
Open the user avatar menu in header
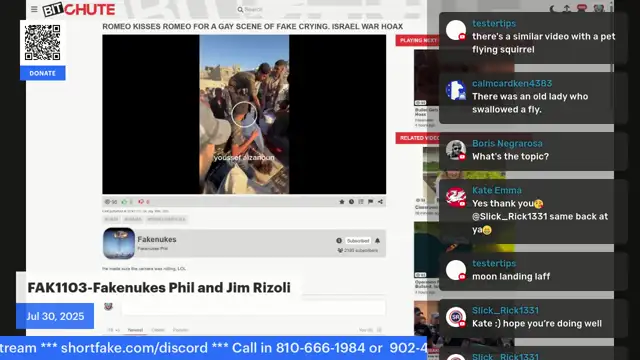click(598, 9)
